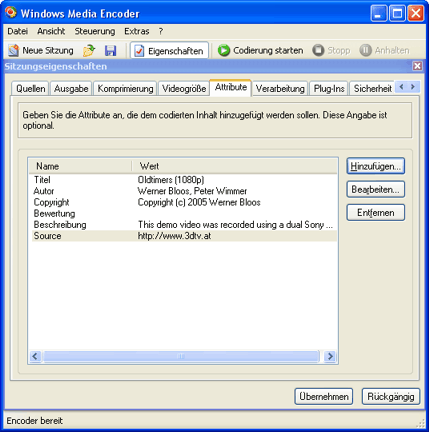Save session with the floppy disk icon
The width and height of the screenshot is (429, 432).
[110, 51]
